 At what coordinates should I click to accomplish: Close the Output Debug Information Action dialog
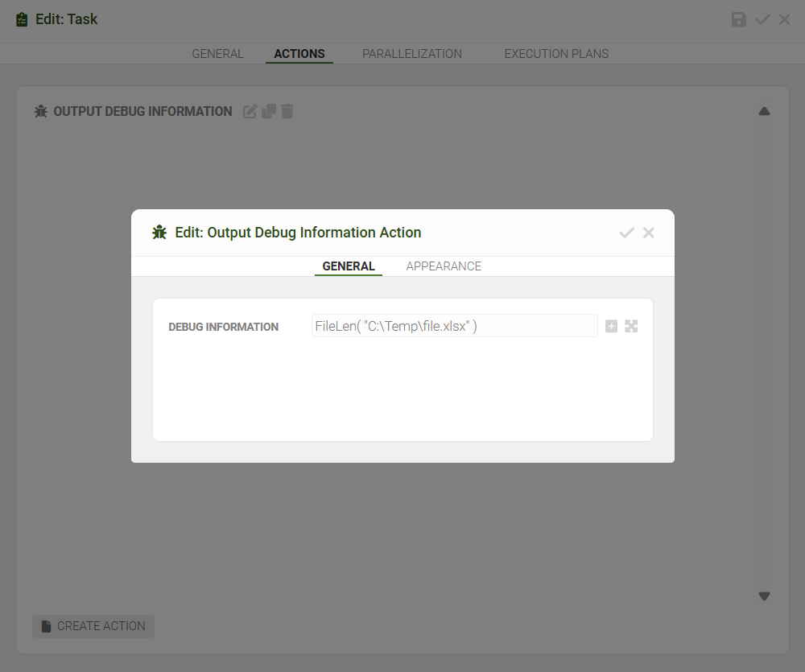coord(649,233)
